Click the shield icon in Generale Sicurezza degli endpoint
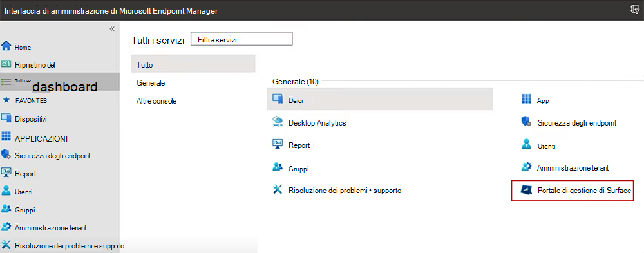 pyautogui.click(x=526, y=122)
